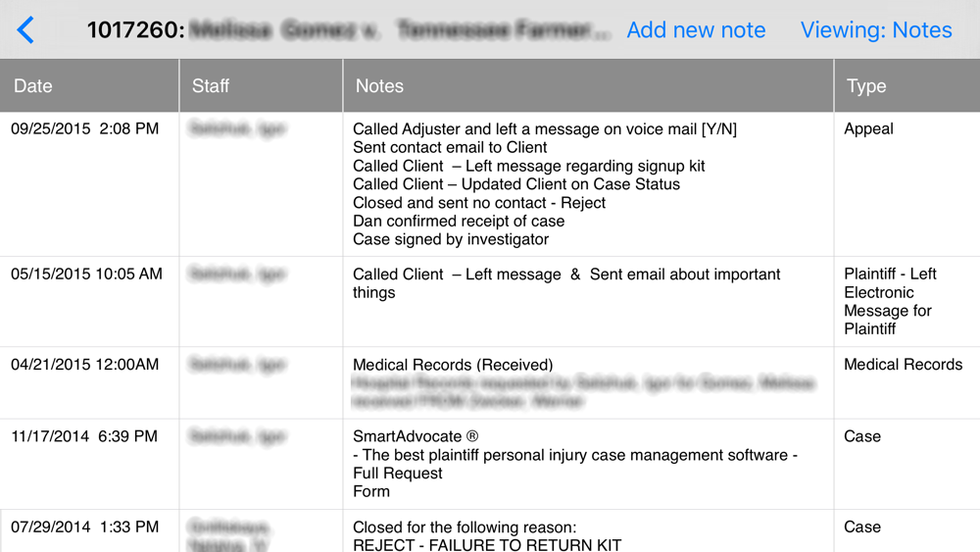Select the 07/29/2014 1:33 PM date cell
This screenshot has width=980, height=552.
(x=85, y=527)
